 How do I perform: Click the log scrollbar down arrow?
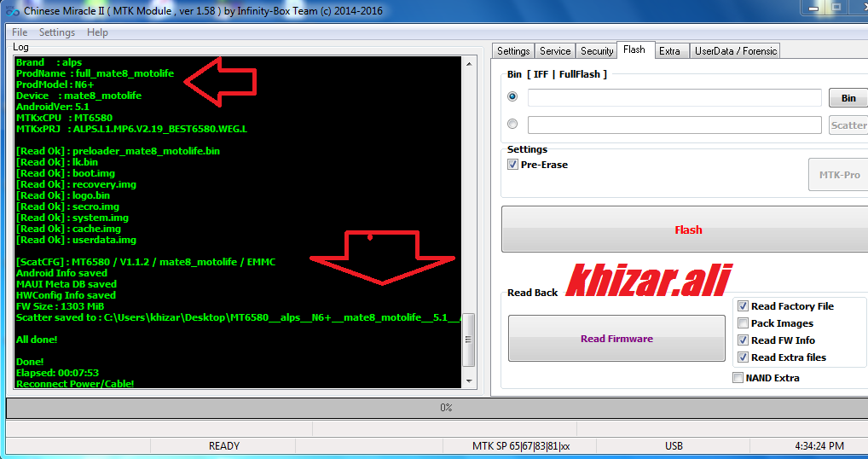[x=469, y=381]
